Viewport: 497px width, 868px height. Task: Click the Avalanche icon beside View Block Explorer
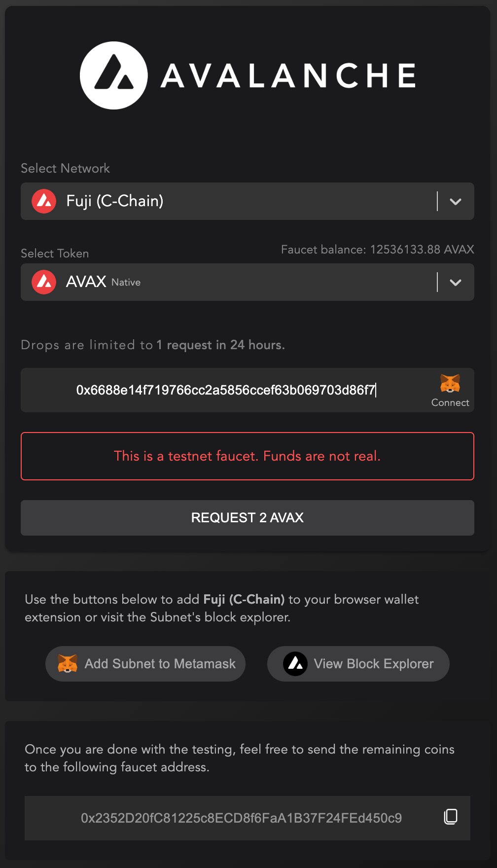coord(295,664)
